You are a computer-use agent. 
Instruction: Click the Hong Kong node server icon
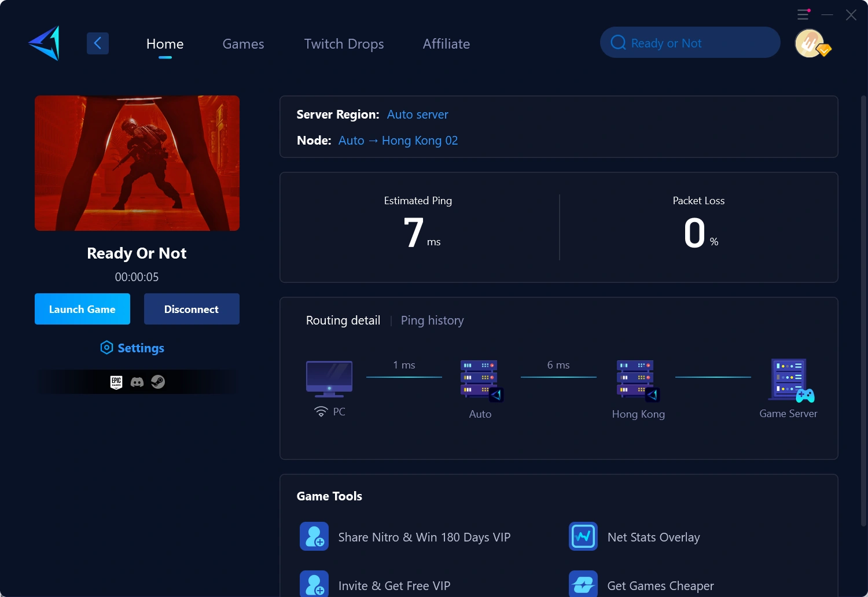tap(638, 381)
